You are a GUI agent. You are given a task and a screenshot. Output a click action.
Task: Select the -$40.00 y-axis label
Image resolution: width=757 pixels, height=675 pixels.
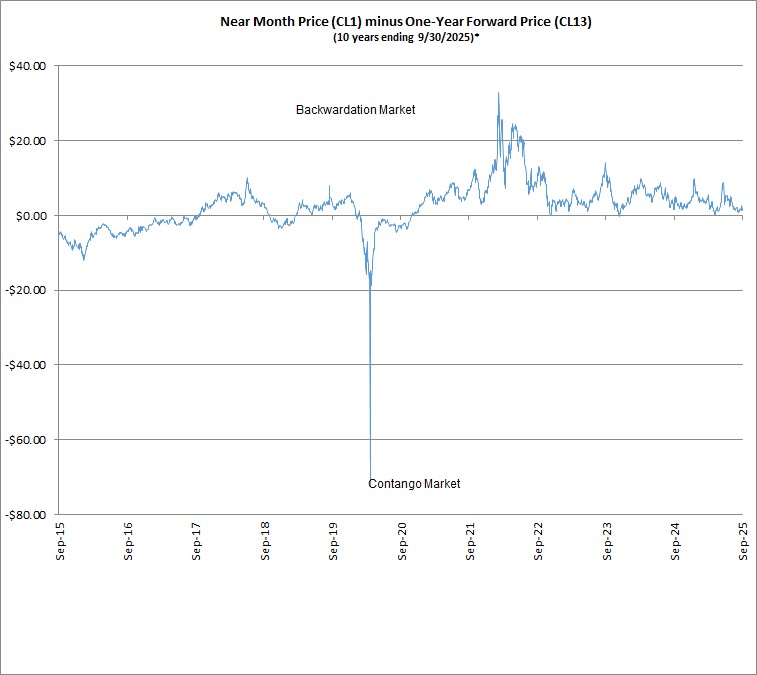coord(27,365)
